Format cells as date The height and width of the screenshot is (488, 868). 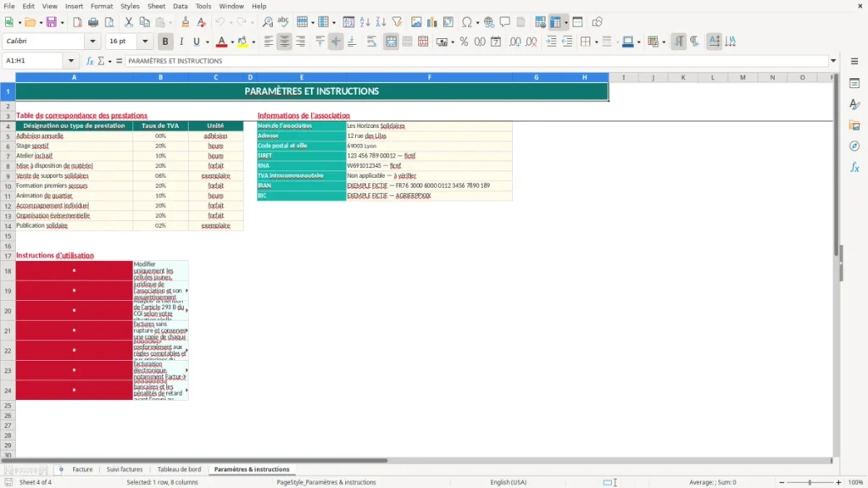click(496, 42)
